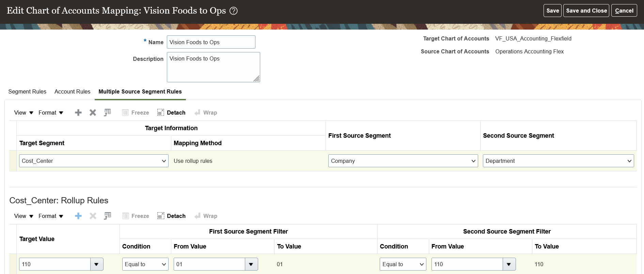This screenshot has height=274, width=644.
Task: Switch to the Account Rules tab
Action: (72, 91)
